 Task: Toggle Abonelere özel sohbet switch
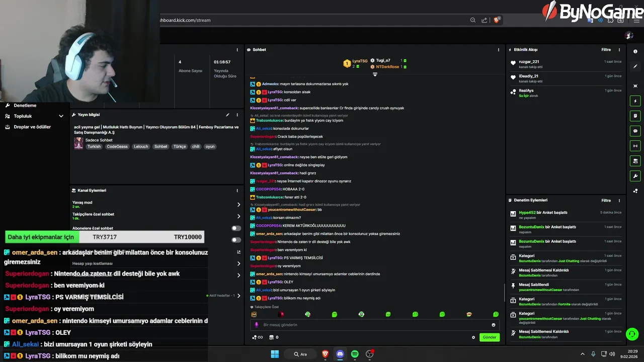(x=235, y=228)
